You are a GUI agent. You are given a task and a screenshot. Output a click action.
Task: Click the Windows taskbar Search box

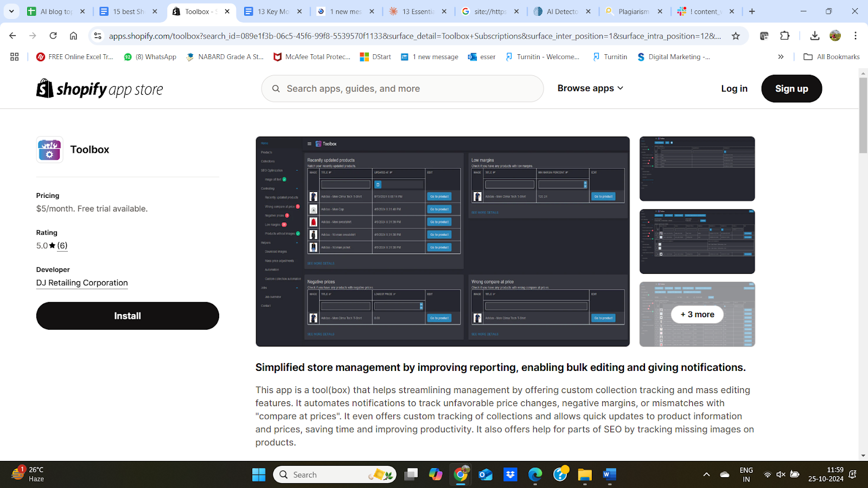tap(335, 475)
